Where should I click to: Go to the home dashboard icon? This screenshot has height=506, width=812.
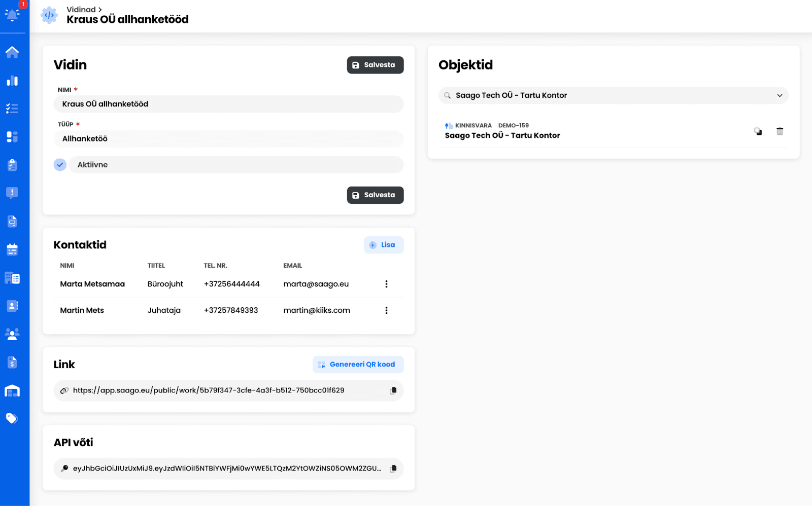tap(12, 52)
